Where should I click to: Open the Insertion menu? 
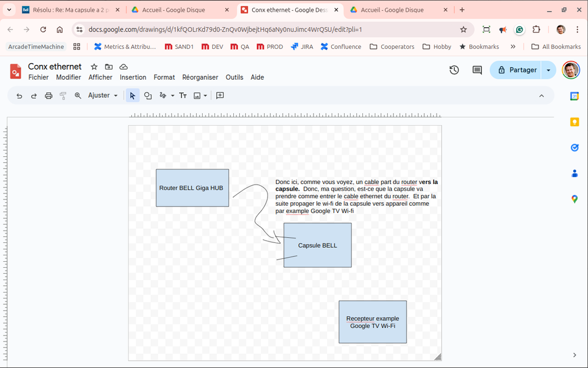pos(133,77)
